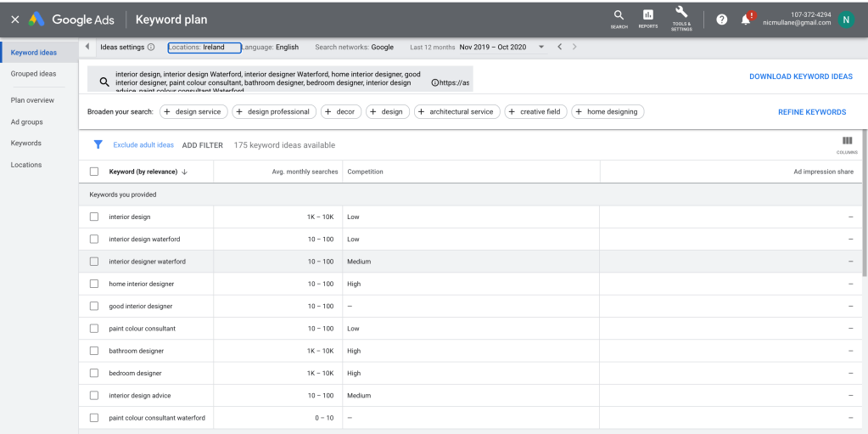The height and width of the screenshot is (434, 868).
Task: Open the Reports icon
Action: (648, 15)
